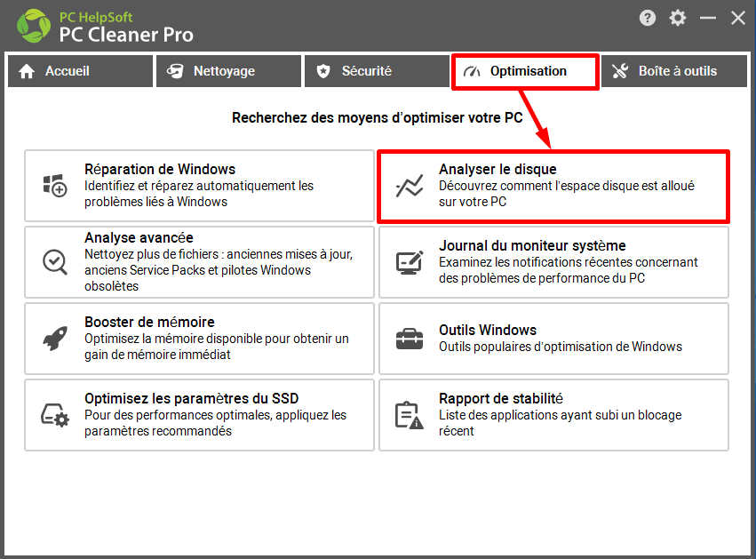Click 'Recherchez des moyens d'optimiser votre PC' heading
The height and width of the screenshot is (559, 756).
[x=377, y=117]
